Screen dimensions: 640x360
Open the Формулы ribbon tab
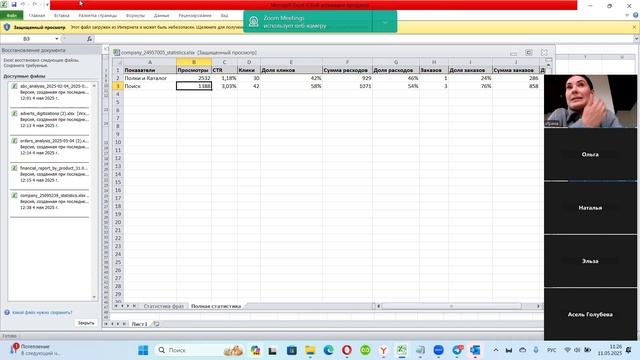coord(135,16)
